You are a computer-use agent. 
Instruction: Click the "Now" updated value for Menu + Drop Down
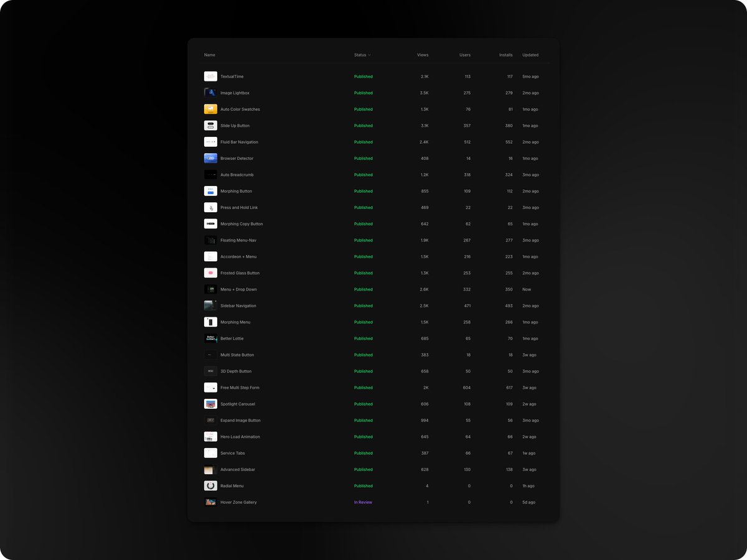pyautogui.click(x=527, y=289)
